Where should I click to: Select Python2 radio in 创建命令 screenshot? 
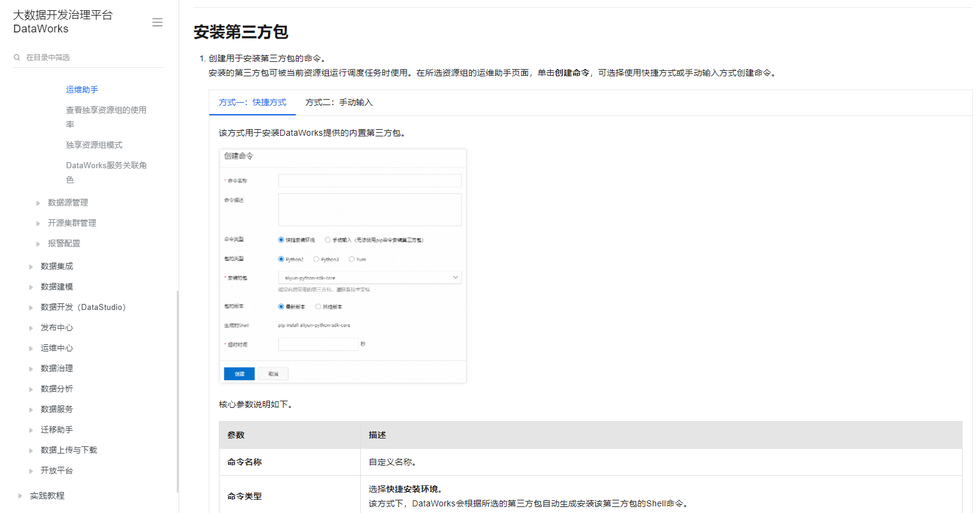tap(281, 260)
